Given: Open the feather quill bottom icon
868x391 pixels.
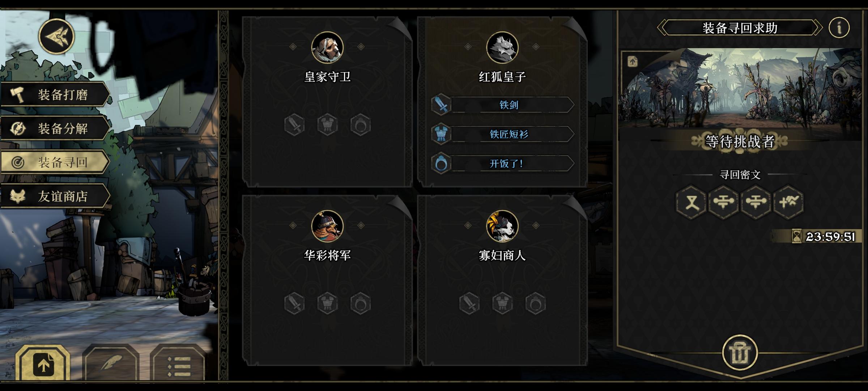Looking at the screenshot, I should 111,363.
